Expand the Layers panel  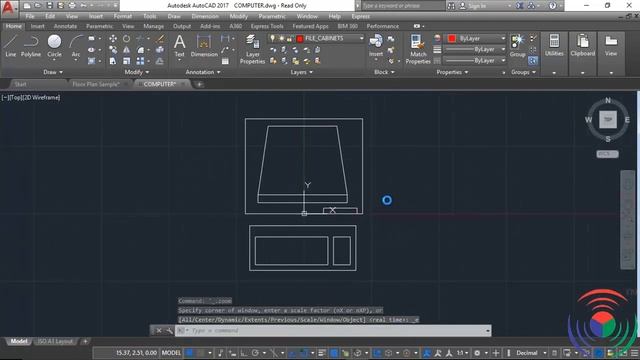pyautogui.click(x=302, y=72)
